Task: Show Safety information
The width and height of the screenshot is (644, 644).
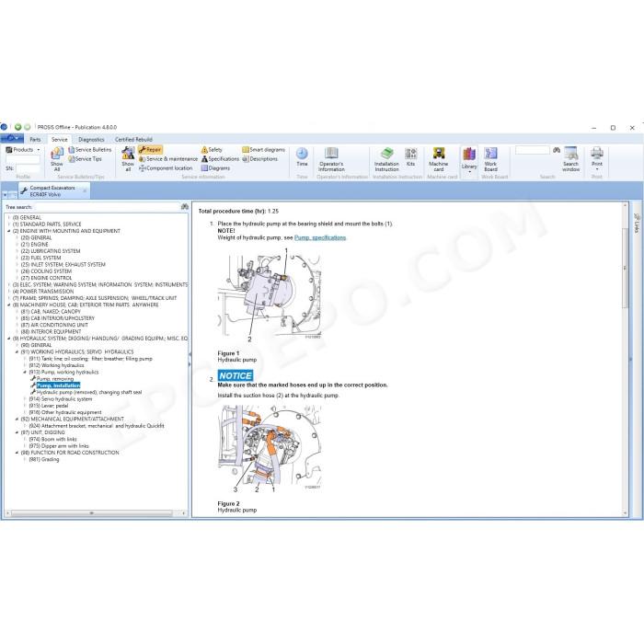Action: point(212,149)
